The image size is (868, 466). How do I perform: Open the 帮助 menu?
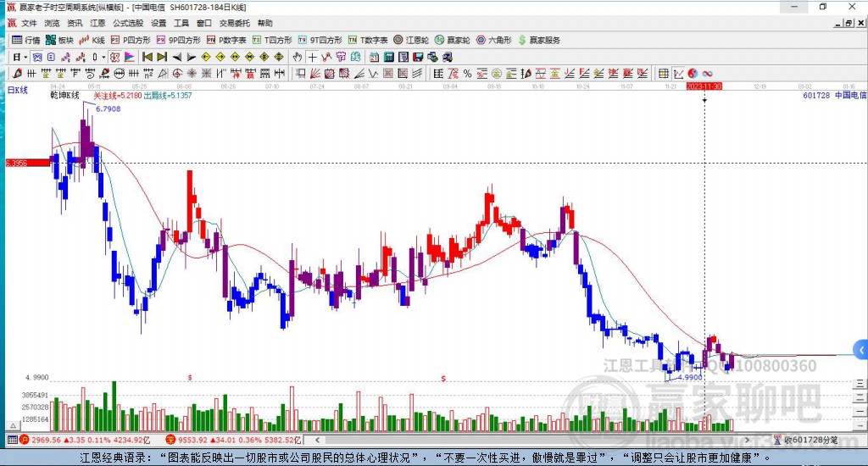click(265, 23)
